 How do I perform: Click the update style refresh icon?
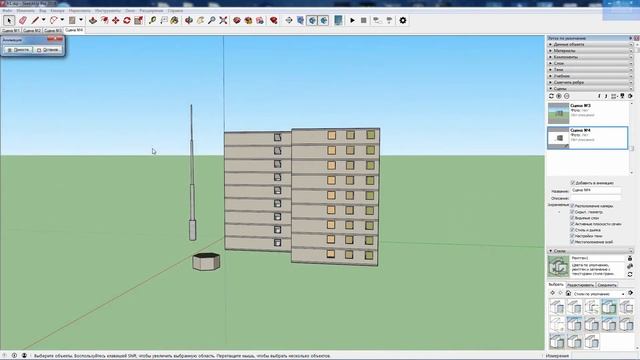(x=630, y=274)
